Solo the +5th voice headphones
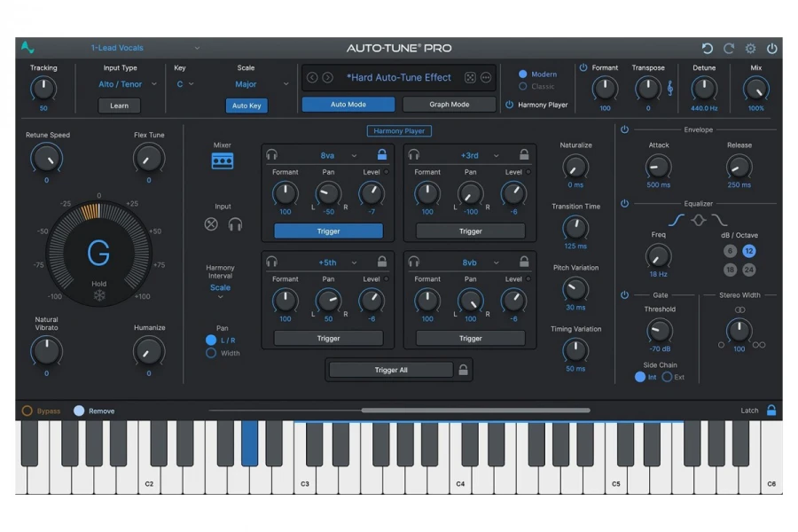 tap(272, 262)
